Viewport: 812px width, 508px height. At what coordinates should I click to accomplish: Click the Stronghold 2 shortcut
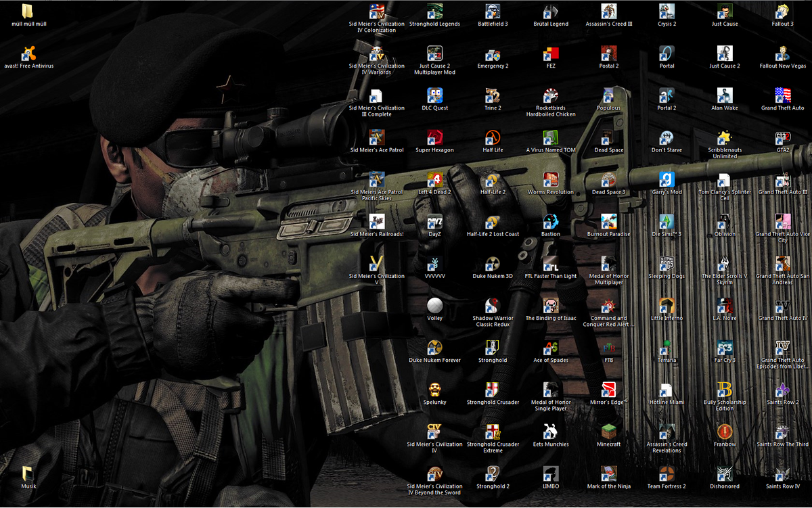tap(493, 474)
